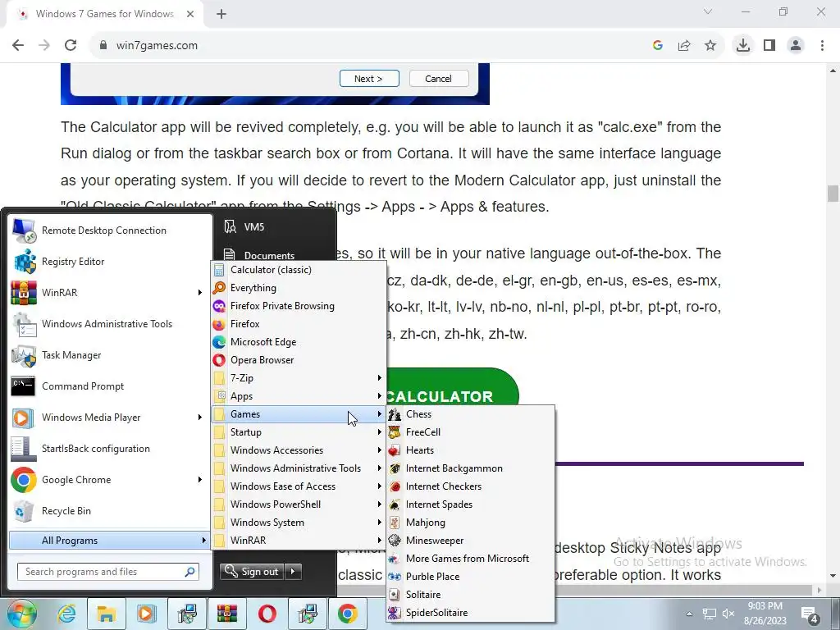Open Remote Desktop Connection
This screenshot has width=840, height=630.
coord(110,231)
